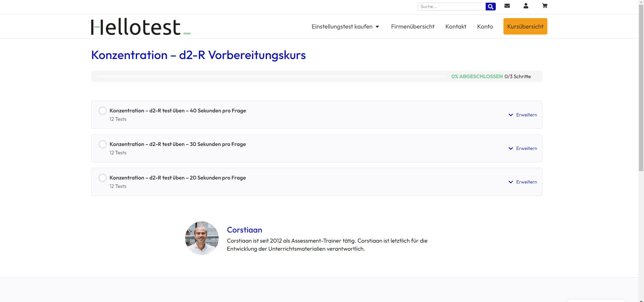
Task: Open lesson '20 Sekunden pro Frage'
Action: coord(178,178)
